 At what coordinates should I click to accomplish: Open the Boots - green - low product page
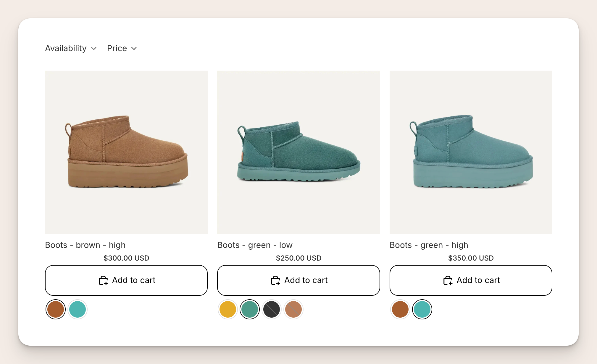pyautogui.click(x=255, y=245)
